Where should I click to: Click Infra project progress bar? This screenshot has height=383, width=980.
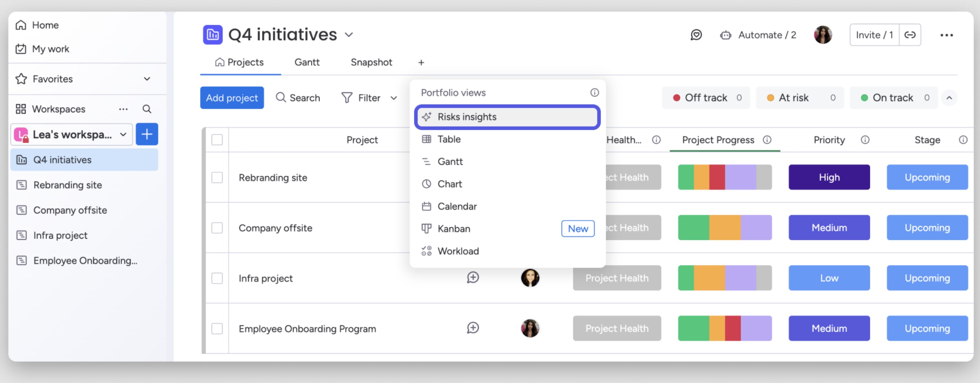(725, 278)
